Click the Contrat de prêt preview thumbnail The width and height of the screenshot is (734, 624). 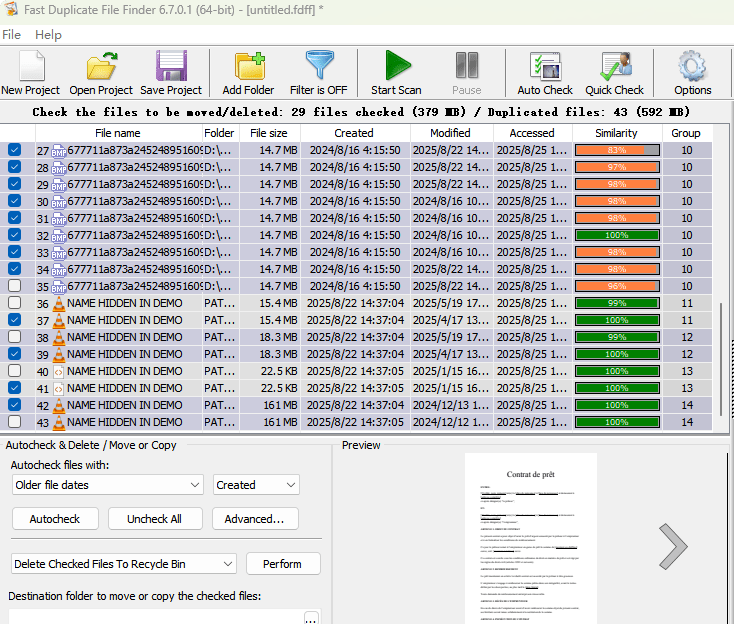pos(531,538)
